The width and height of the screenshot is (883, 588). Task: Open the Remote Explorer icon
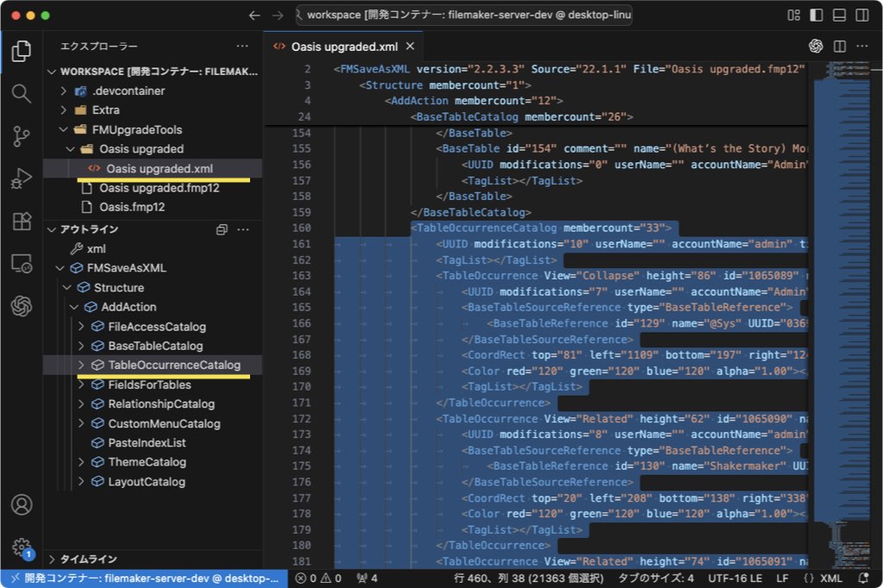(x=22, y=264)
